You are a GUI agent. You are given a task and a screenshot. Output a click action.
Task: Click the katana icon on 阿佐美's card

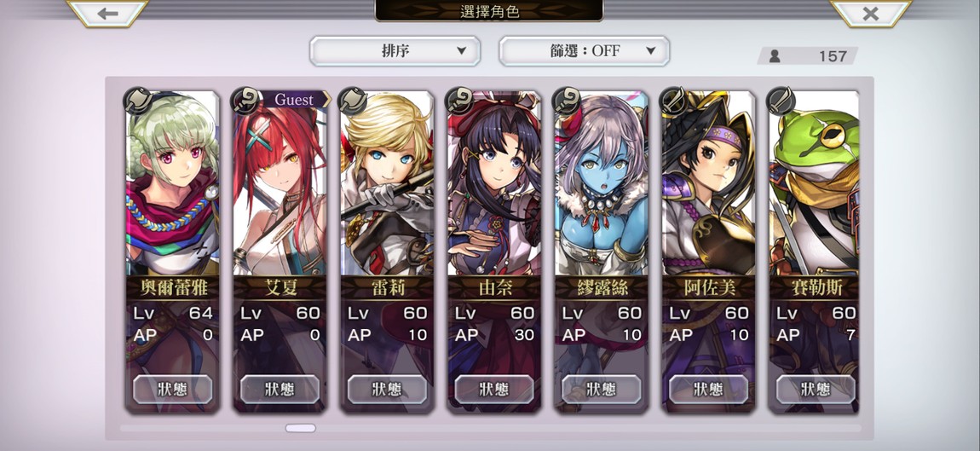674,100
